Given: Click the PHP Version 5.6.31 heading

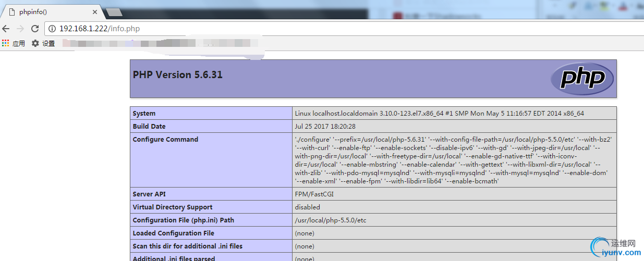Looking at the screenshot, I should (x=178, y=74).
